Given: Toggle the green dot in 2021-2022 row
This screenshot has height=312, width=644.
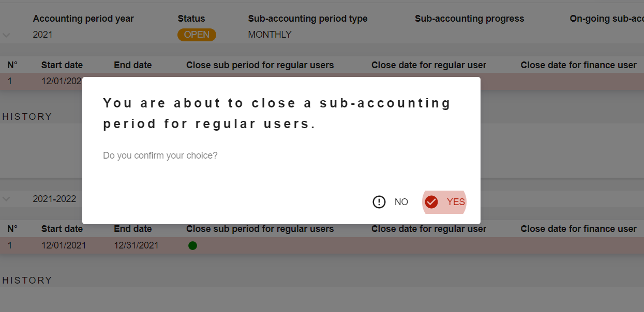Looking at the screenshot, I should pyautogui.click(x=192, y=246).
